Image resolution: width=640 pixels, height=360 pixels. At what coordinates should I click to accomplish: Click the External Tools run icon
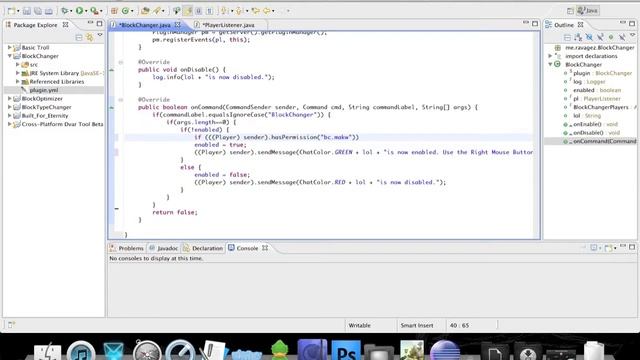coord(94,11)
